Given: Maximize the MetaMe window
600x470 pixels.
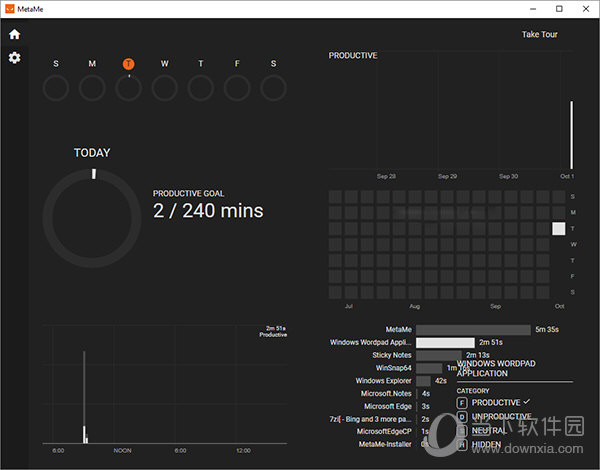Looking at the screenshot, I should pyautogui.click(x=559, y=9).
